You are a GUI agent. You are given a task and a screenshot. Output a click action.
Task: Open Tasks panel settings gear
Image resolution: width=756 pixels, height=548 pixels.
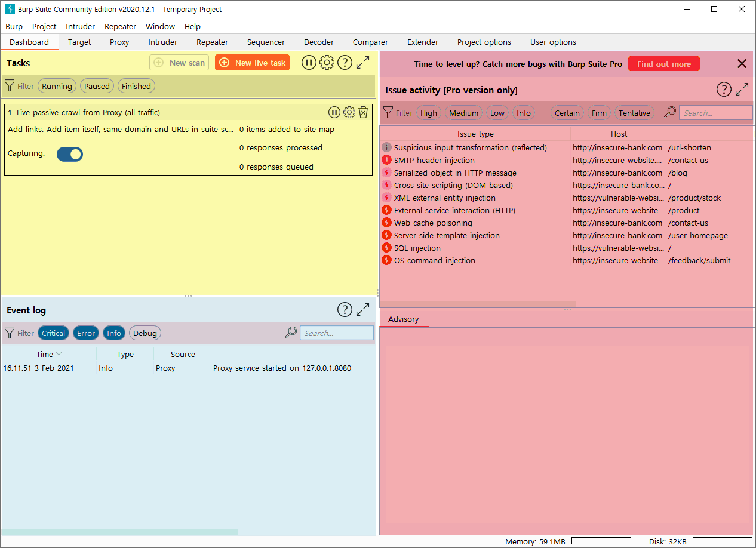coord(327,63)
